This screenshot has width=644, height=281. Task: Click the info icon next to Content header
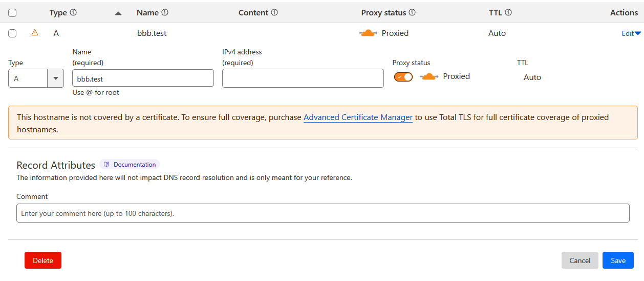[274, 13]
